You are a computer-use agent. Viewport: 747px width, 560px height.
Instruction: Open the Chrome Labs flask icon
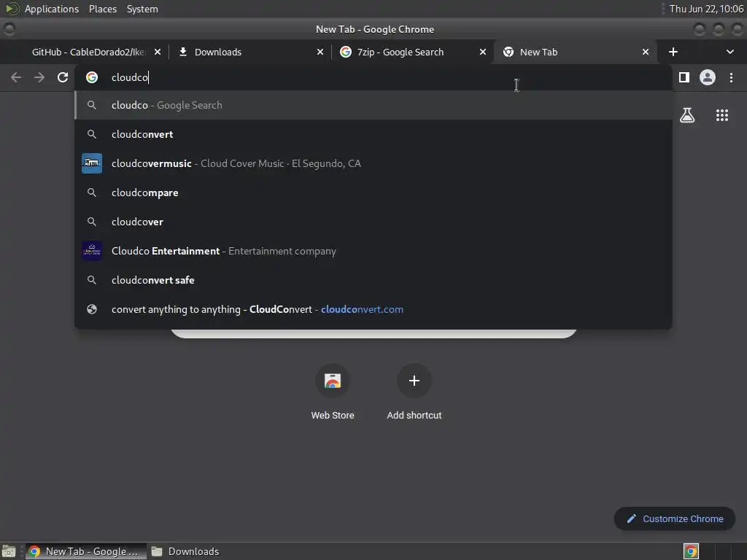pyautogui.click(x=687, y=115)
